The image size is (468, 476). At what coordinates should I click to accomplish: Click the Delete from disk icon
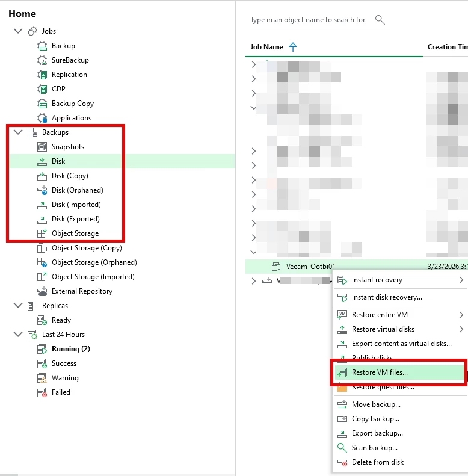click(342, 462)
